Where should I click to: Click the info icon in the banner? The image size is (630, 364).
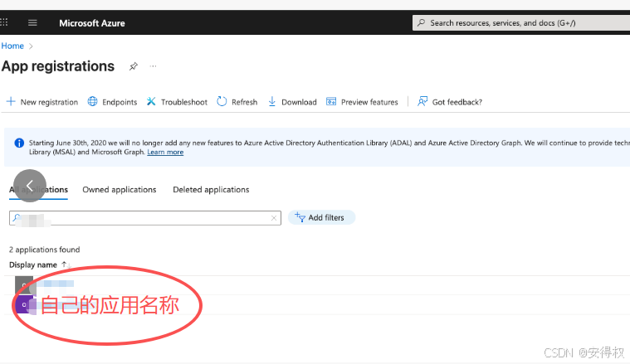(19, 143)
